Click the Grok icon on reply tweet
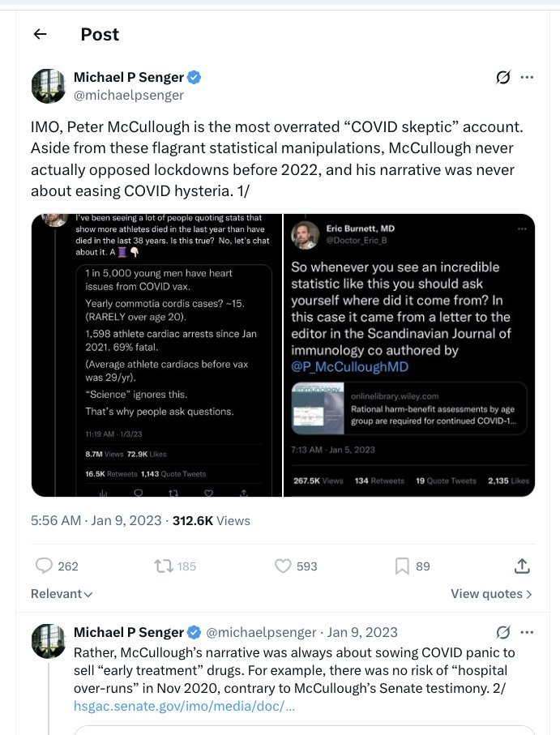This screenshot has width=560, height=735. click(502, 632)
